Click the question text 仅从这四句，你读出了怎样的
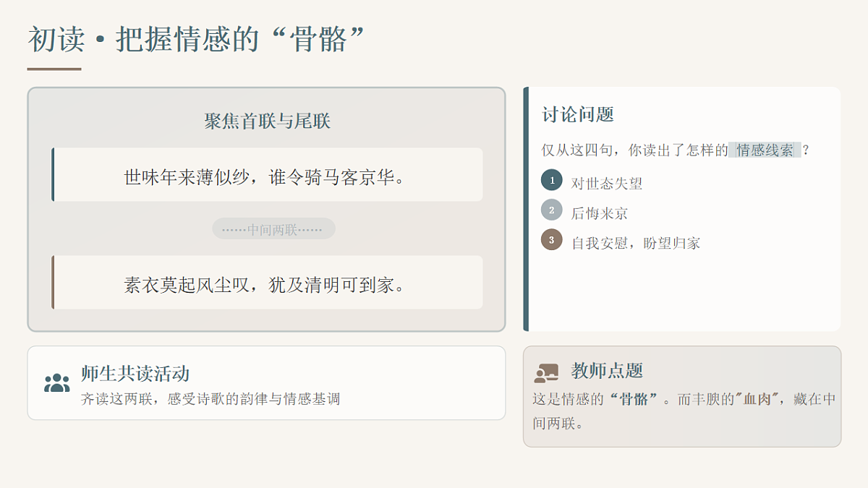868x488 pixels. 635,150
